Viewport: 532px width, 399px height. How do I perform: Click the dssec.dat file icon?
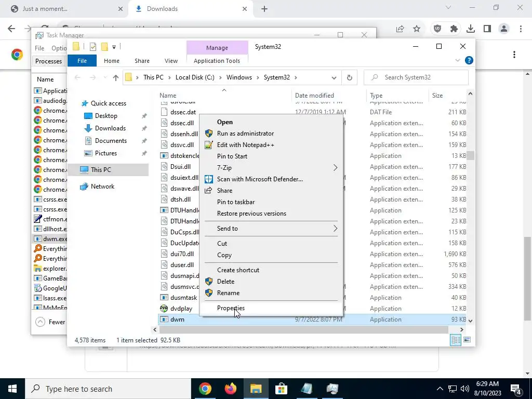click(x=164, y=112)
